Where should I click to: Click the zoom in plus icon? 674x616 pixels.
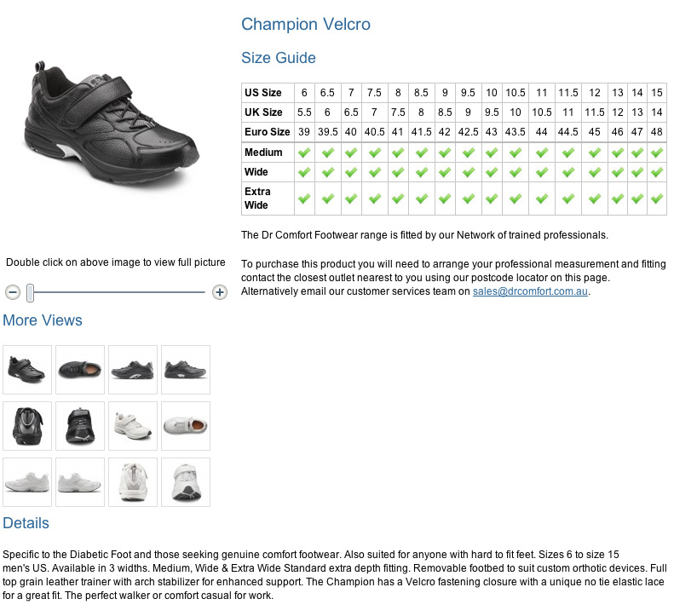click(x=220, y=292)
